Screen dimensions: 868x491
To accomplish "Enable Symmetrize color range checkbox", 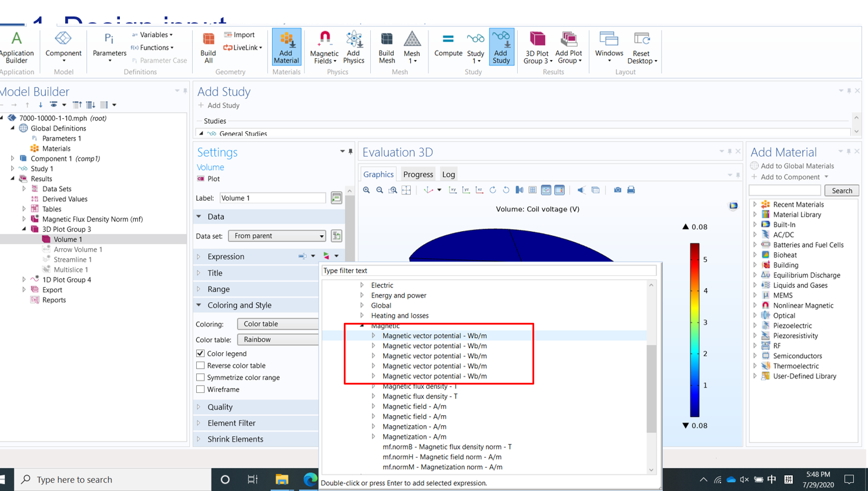I will (200, 378).
